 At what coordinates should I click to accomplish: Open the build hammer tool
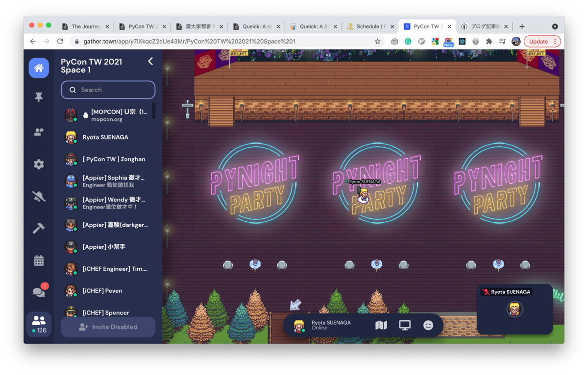(x=39, y=228)
